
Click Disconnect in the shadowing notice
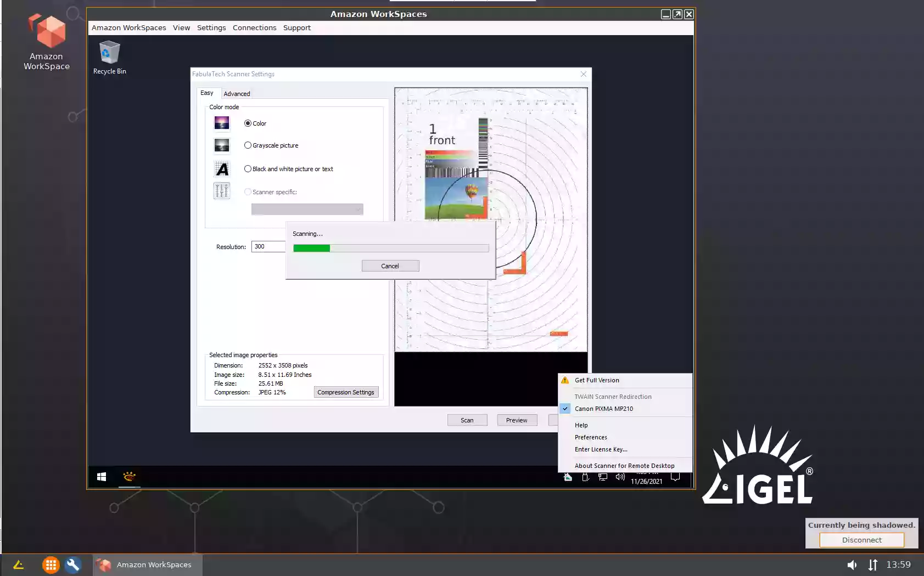pos(861,540)
